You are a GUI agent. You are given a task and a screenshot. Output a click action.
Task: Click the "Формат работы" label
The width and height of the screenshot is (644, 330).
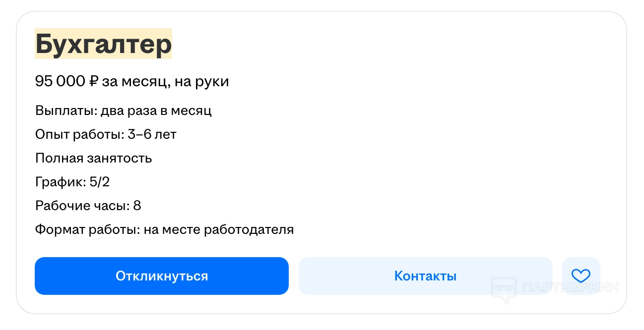pos(87,229)
